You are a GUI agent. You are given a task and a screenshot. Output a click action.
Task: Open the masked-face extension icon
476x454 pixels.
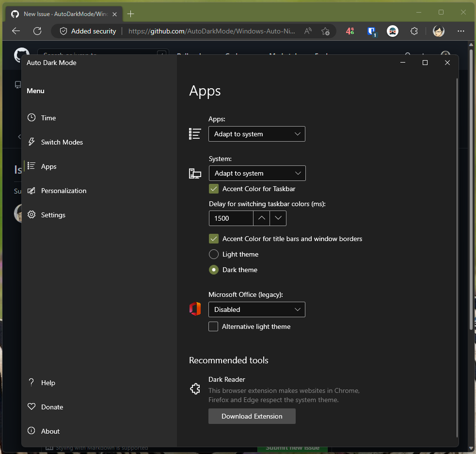click(393, 31)
